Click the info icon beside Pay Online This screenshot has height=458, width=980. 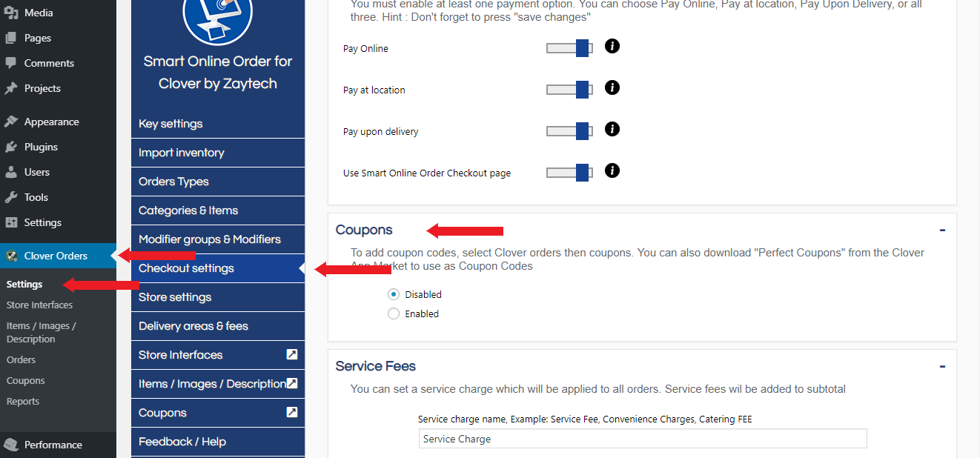pyautogui.click(x=612, y=47)
